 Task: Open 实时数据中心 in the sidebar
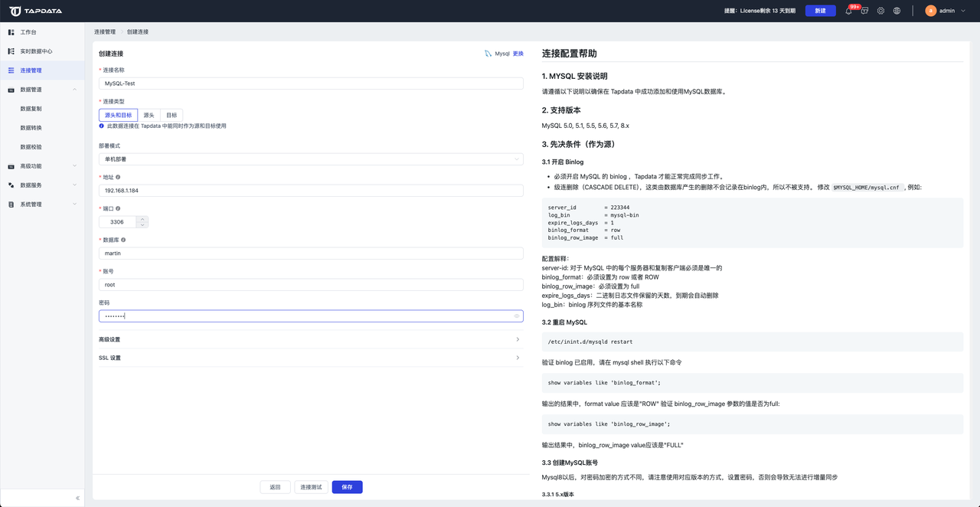point(36,51)
